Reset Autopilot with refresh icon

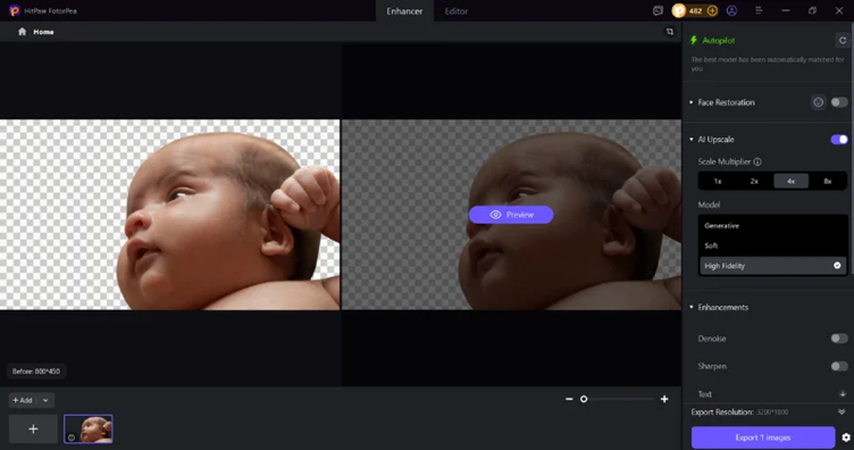tap(842, 40)
